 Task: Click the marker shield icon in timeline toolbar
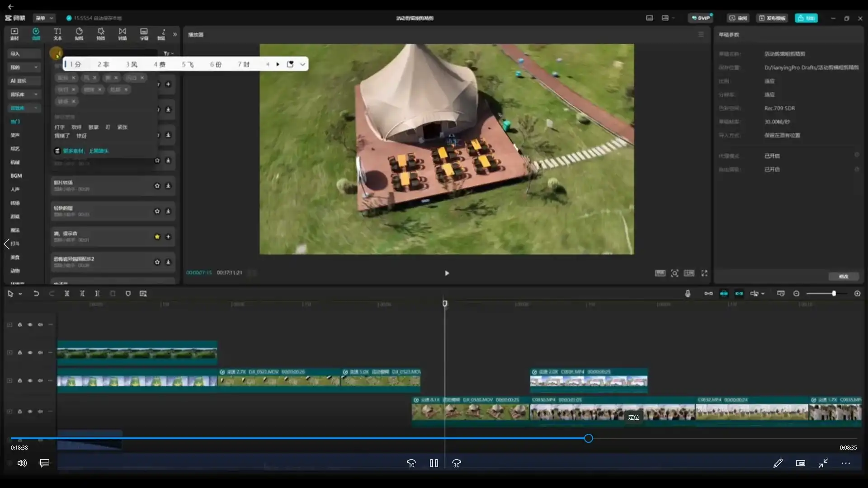[128, 294]
